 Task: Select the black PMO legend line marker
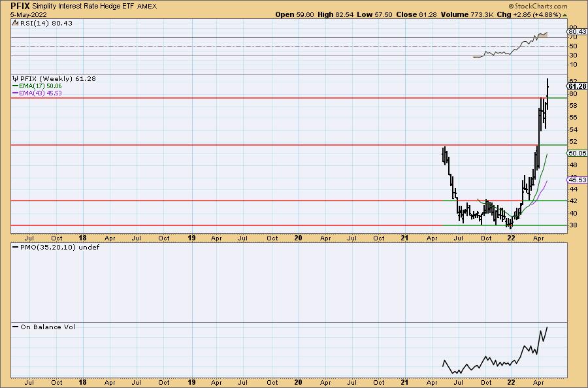(15, 248)
